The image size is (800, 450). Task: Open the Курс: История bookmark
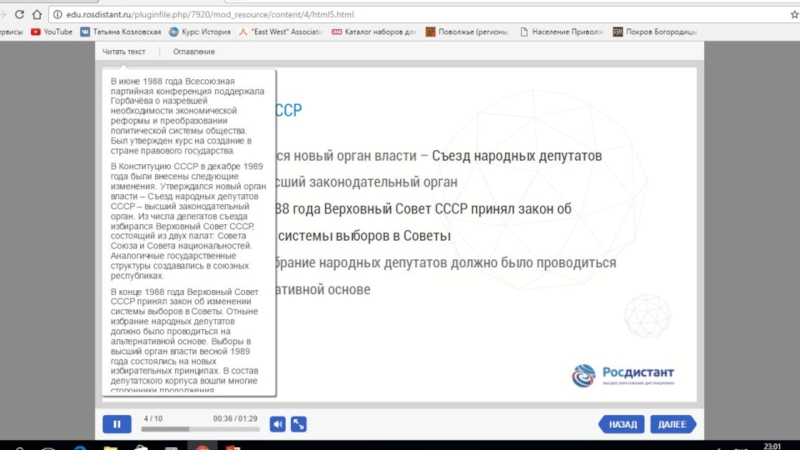point(201,32)
